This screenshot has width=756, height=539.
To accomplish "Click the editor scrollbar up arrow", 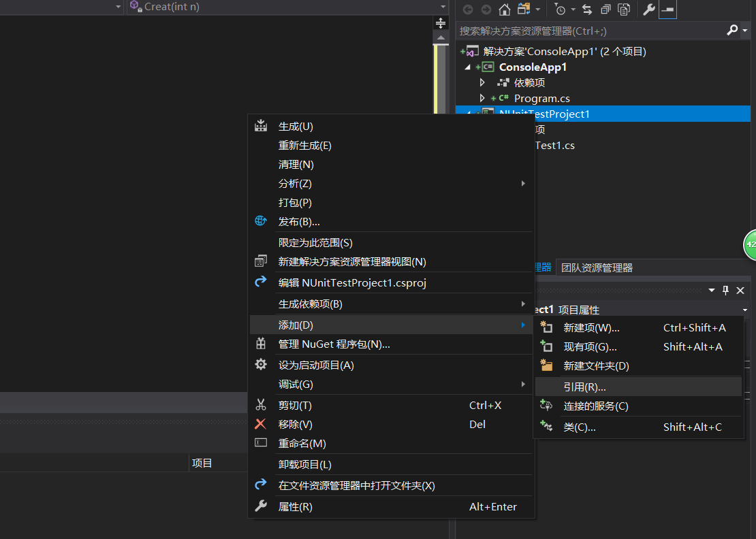I will 441,37.
